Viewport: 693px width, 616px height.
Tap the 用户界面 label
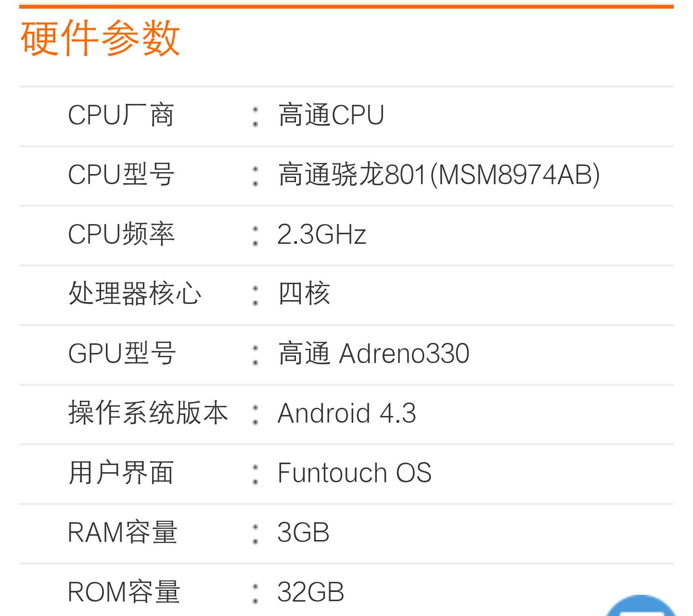point(121,473)
